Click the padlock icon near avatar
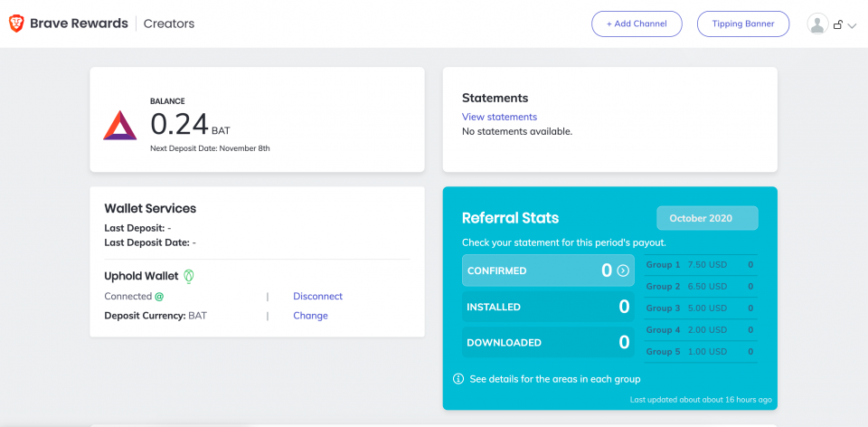Screen dimensions: 868x427 click(838, 24)
